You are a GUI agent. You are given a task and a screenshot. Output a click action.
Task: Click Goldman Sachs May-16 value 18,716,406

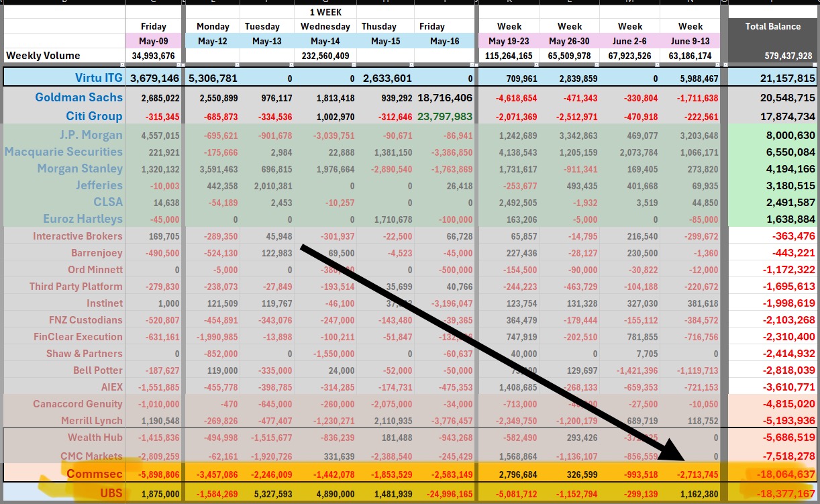point(445,98)
